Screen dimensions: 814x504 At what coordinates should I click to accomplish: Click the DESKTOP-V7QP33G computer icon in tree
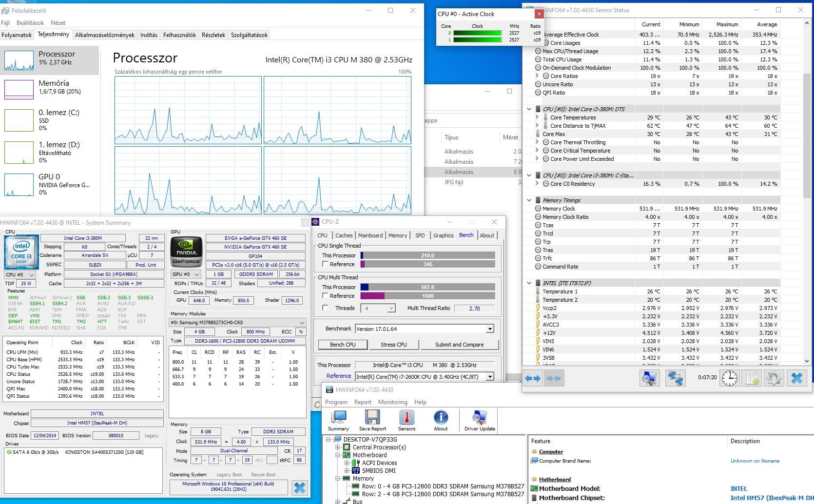338,440
